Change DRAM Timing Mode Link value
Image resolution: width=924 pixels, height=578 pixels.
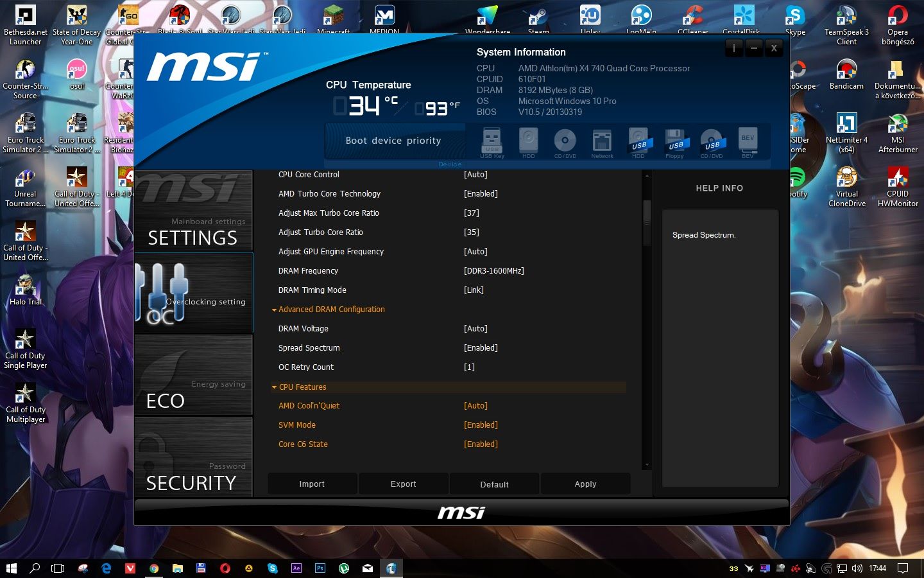(474, 290)
